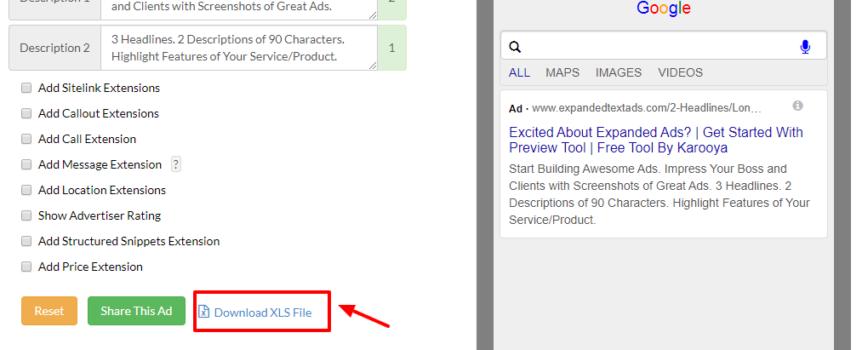The width and height of the screenshot is (868, 350).
Task: Click the Google logo in preview
Action: click(663, 9)
